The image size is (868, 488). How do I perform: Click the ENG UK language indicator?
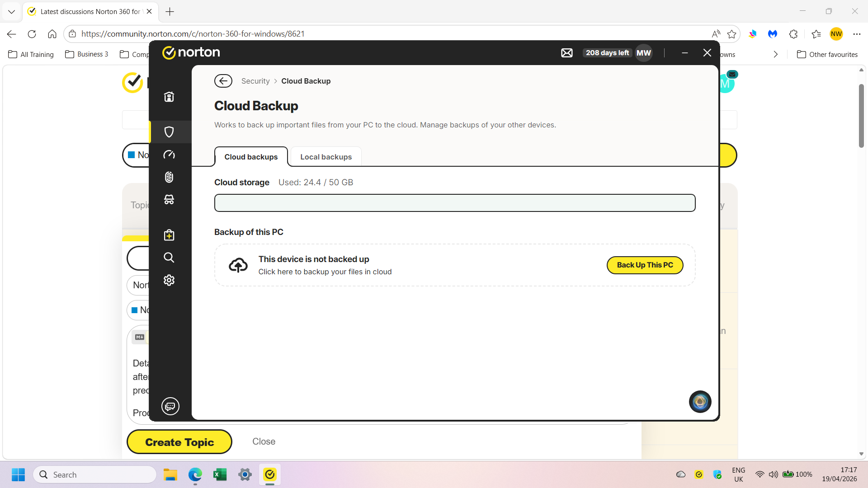[x=739, y=474]
